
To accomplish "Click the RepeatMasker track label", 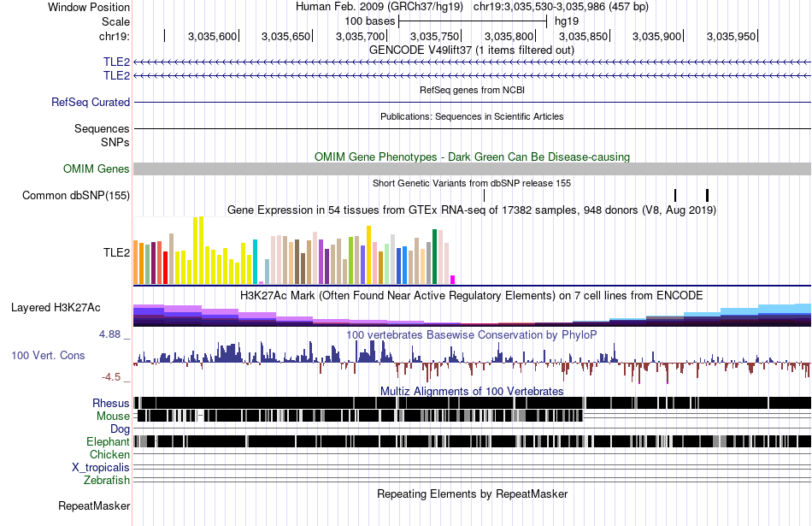I will point(94,505).
